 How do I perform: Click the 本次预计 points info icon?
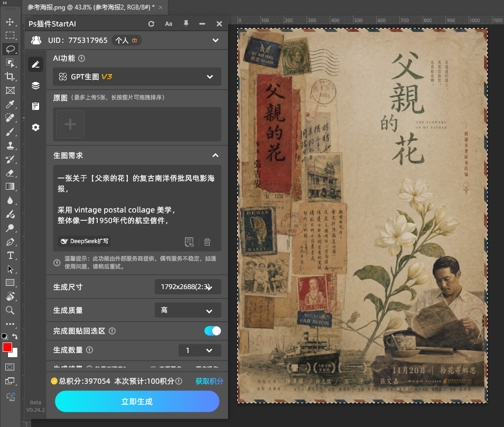[179, 382]
